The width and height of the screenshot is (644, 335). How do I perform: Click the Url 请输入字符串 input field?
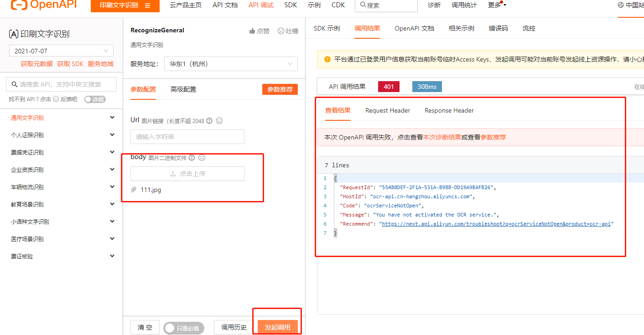(187, 137)
